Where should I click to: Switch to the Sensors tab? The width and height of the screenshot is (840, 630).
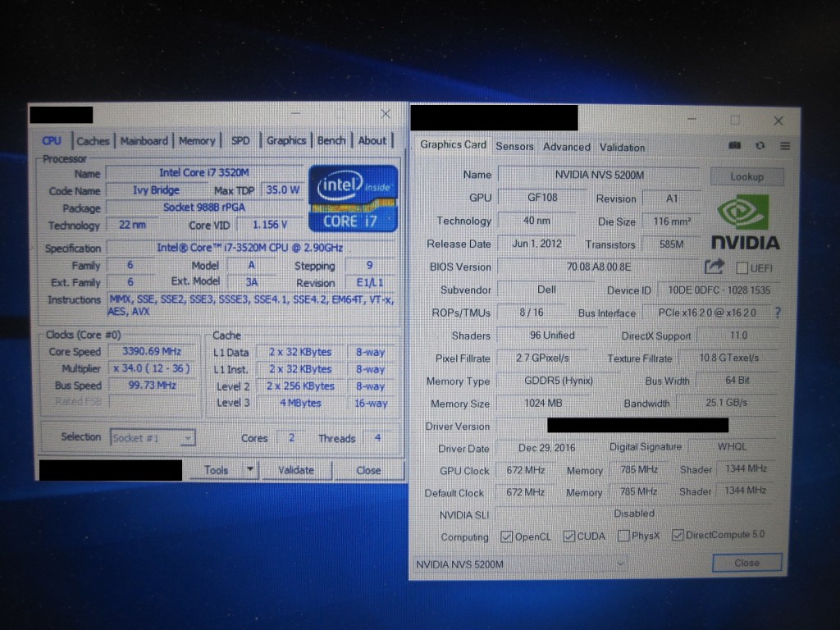514,146
